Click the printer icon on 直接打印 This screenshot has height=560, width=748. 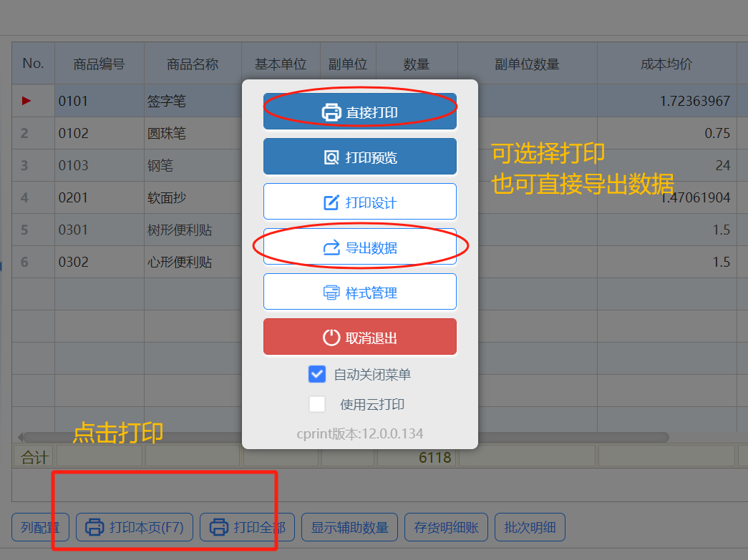(x=331, y=112)
